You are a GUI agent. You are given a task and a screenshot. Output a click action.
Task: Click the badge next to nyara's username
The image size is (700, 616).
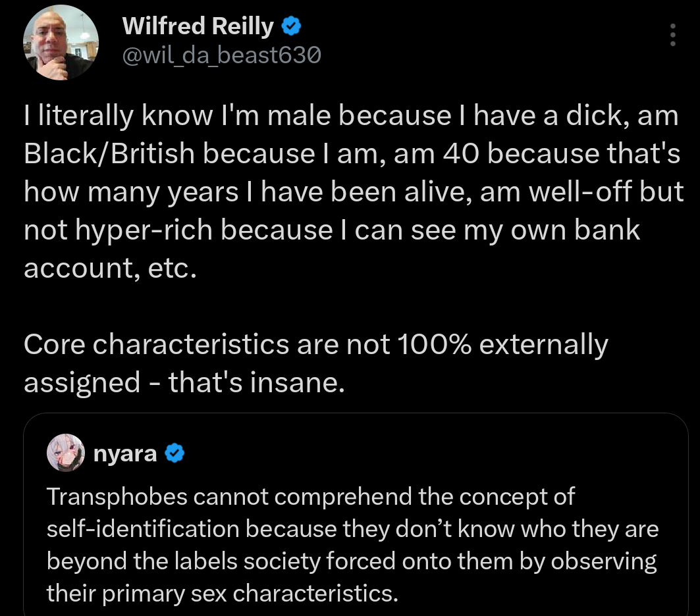pyautogui.click(x=173, y=452)
